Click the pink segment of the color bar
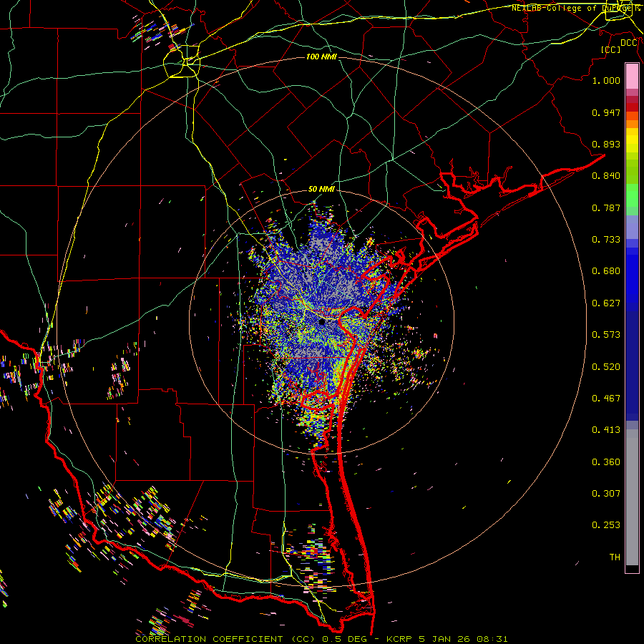Viewport: 644px width, 644px height. 632,77
